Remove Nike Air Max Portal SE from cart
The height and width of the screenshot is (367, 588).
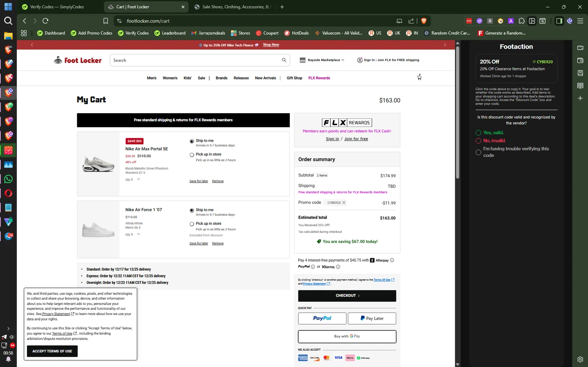(218, 181)
